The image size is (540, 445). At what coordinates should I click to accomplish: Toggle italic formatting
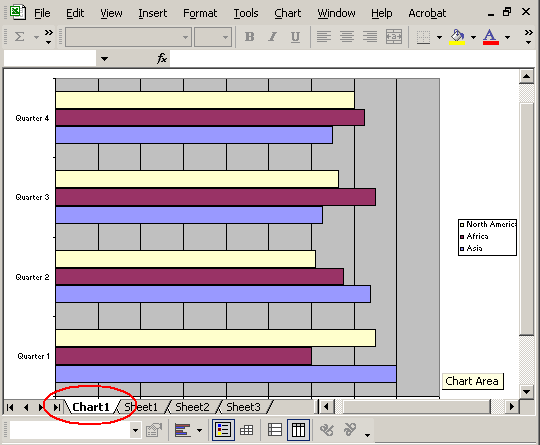[x=272, y=37]
